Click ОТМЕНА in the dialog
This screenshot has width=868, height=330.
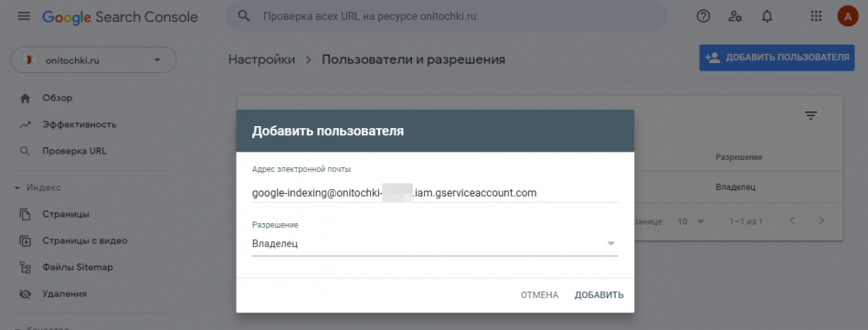pyautogui.click(x=539, y=295)
